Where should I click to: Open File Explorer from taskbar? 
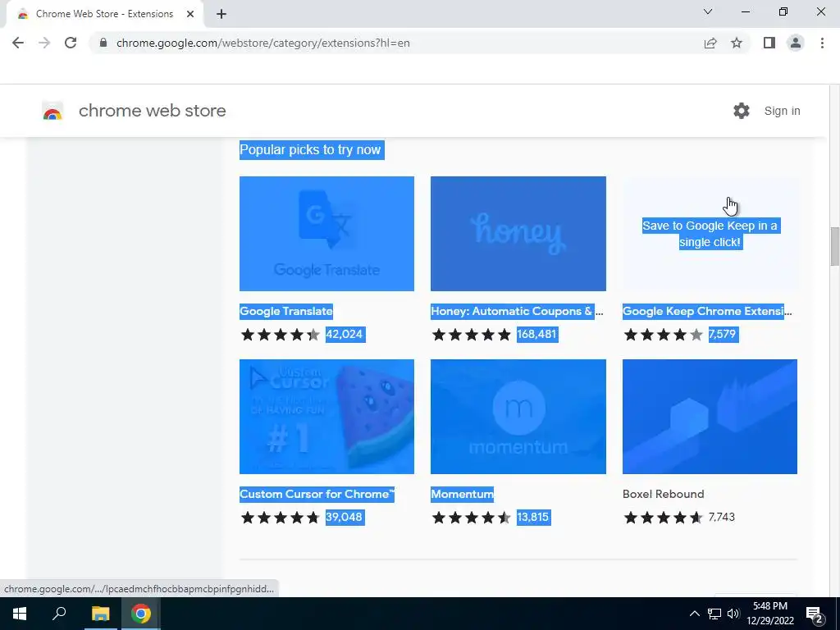point(100,614)
